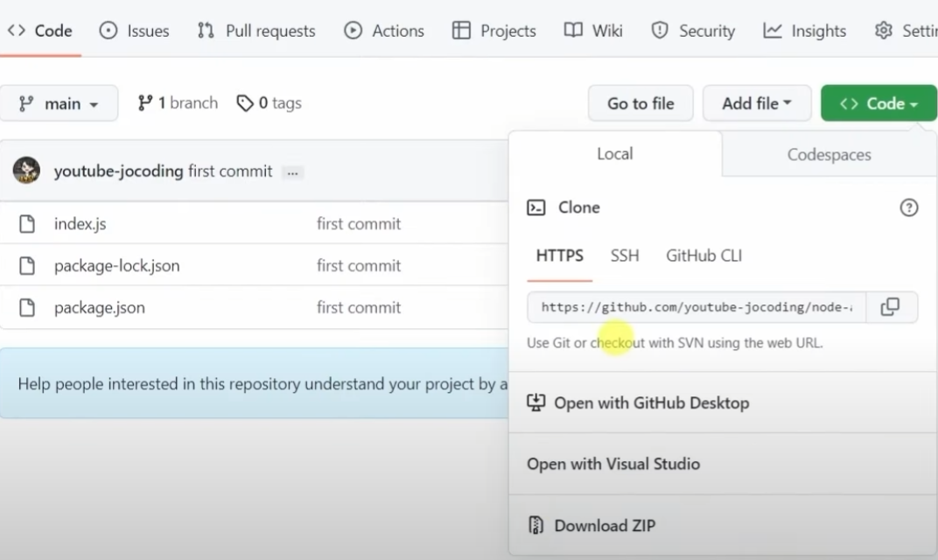Click the angle brackets icon on green Code button
The image size is (938, 560).
(x=849, y=103)
